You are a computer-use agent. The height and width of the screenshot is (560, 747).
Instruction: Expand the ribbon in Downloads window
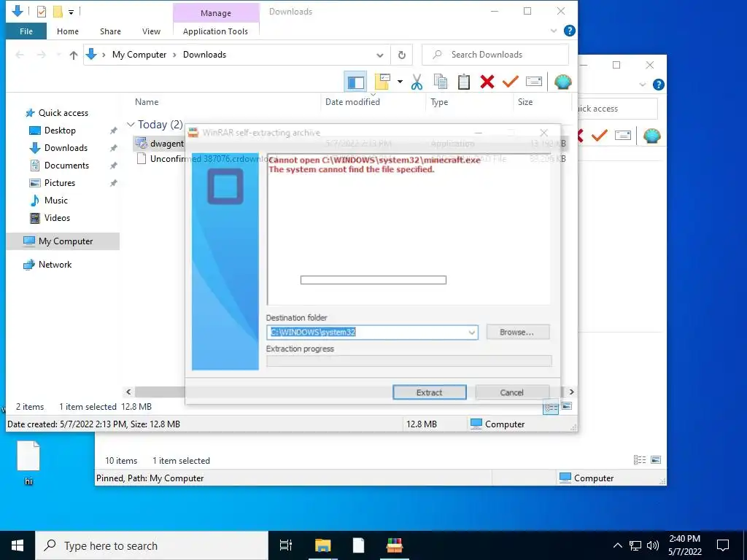[554, 31]
